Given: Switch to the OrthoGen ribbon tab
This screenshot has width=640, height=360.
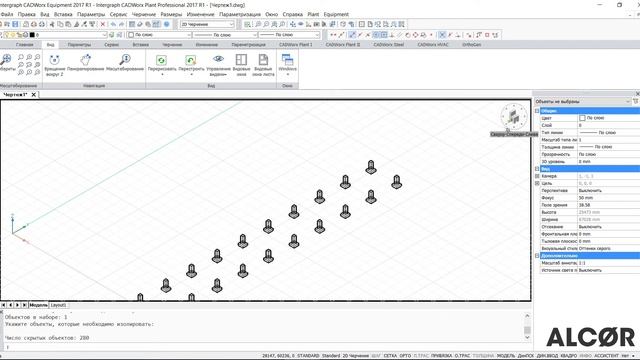Looking at the screenshot, I should [471, 44].
